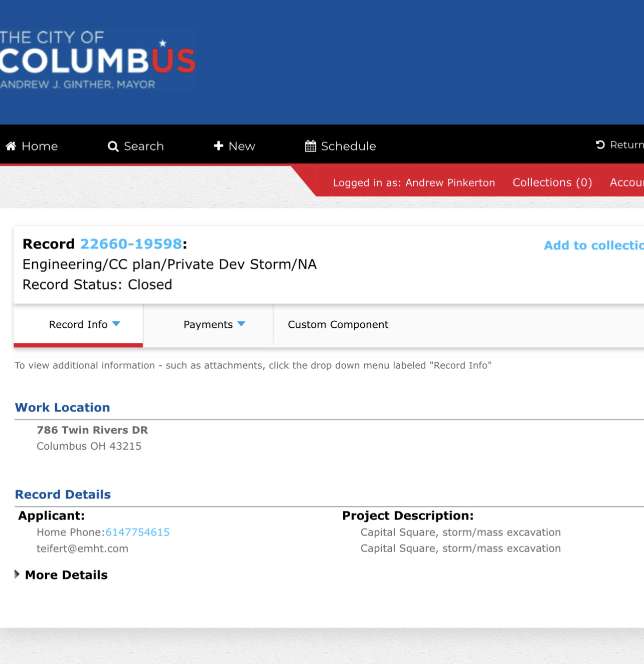
Task: Click the Return arrow icon
Action: pyautogui.click(x=600, y=145)
